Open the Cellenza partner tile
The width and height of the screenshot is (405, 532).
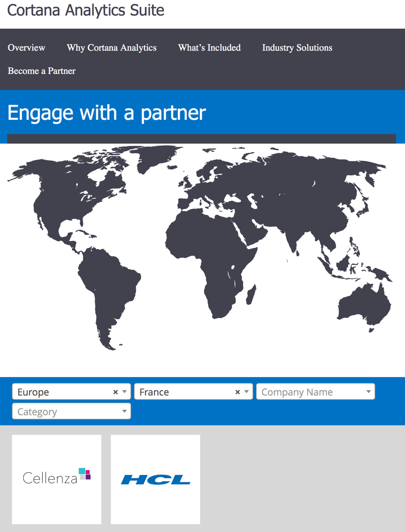pos(56,478)
